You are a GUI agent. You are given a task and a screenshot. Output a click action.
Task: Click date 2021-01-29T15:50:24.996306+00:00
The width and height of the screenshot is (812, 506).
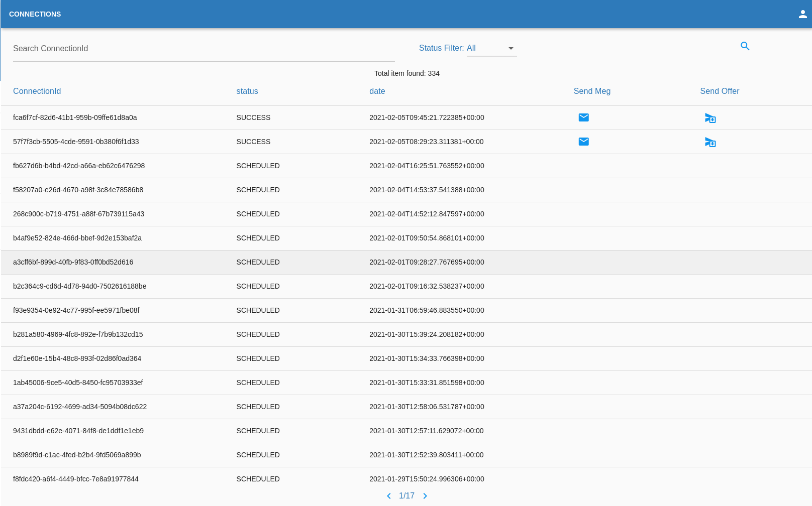point(427,479)
